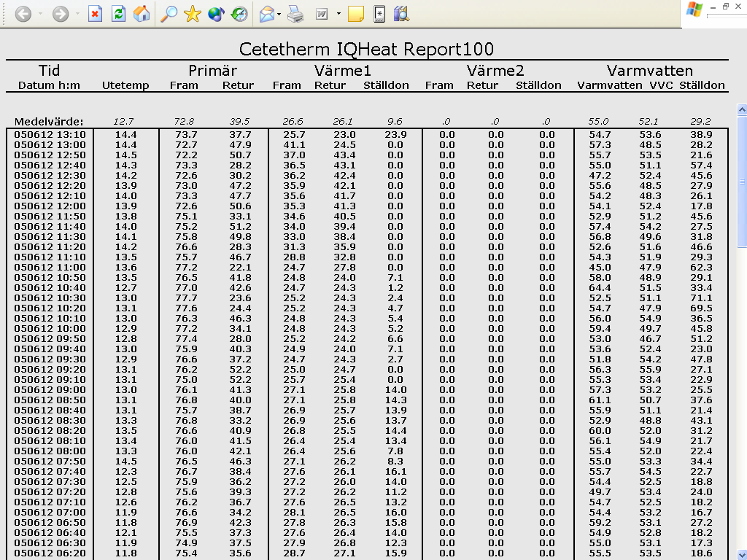This screenshot has height=560, width=747.
Task: Click the timestamp 050612 09:00
Action: (x=50, y=389)
